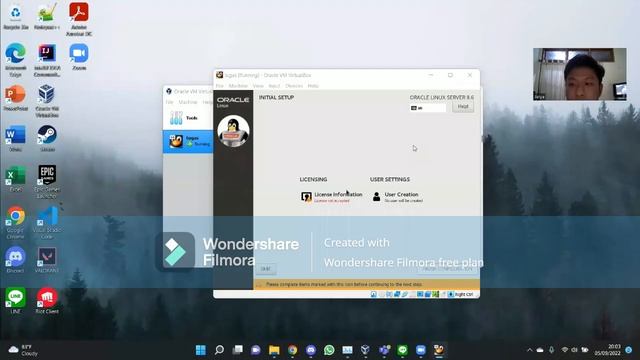
Task: Open Oracle VM VirtualBox desktop shortcut
Action: (47, 101)
